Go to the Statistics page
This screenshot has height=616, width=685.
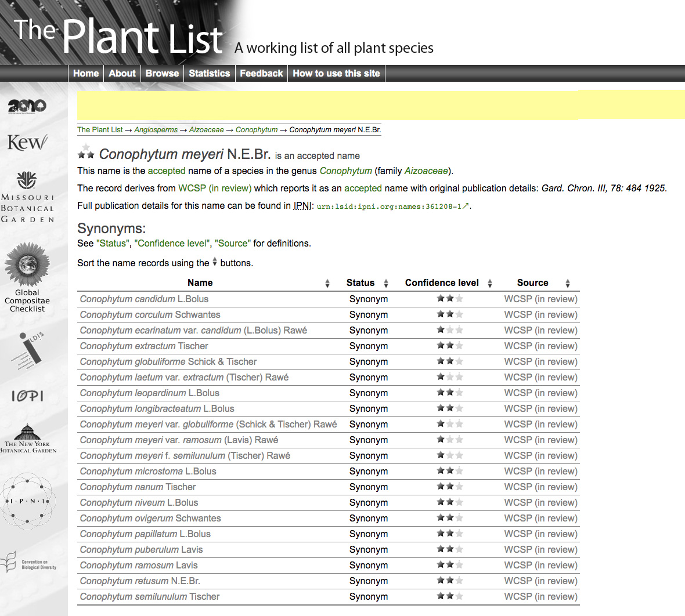point(209,73)
